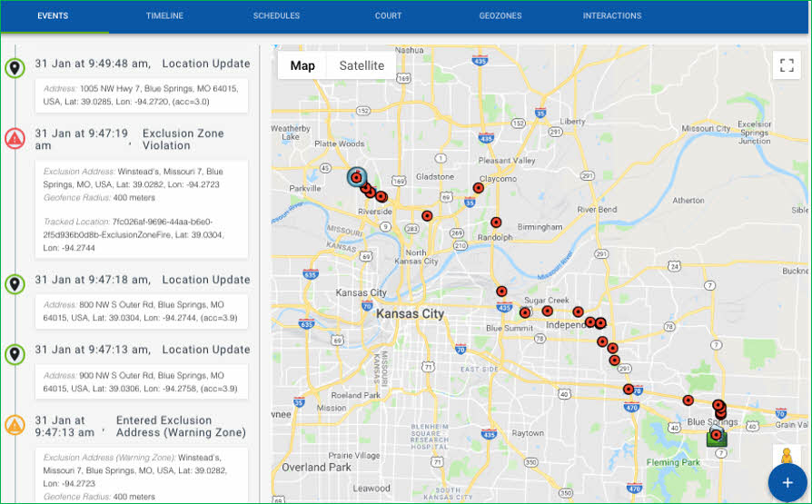Image resolution: width=812 pixels, height=504 pixels.
Task: Click red marker above Sugar Creek label
Action: pyautogui.click(x=501, y=292)
